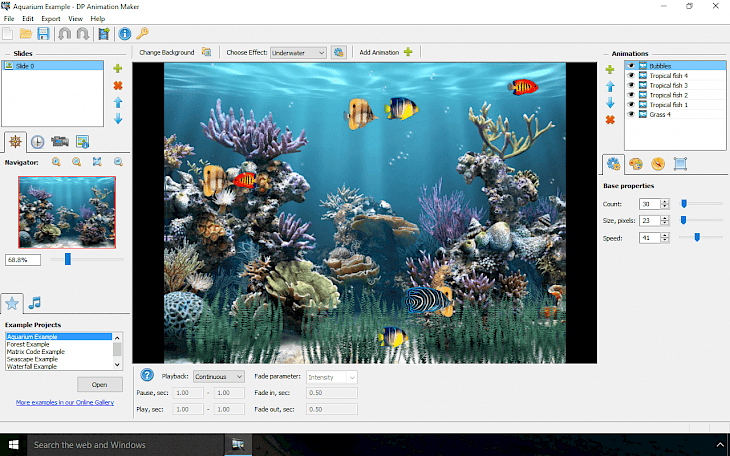Viewport: 730px width, 456px height.
Task: Open the View menu
Action: 75,19
